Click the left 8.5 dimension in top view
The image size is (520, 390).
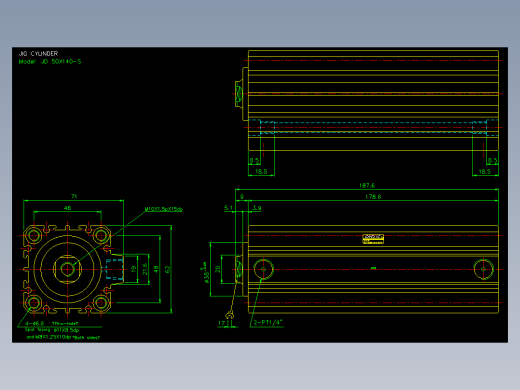click(254, 161)
